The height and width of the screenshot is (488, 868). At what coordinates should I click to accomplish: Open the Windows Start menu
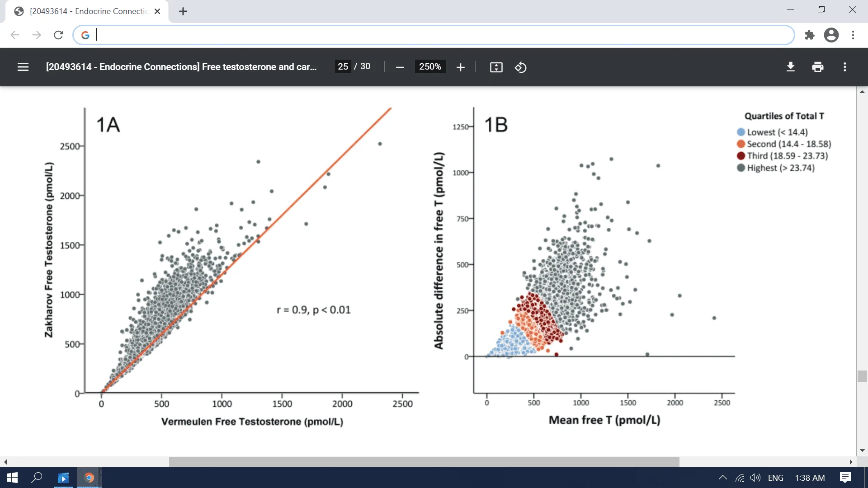pyautogui.click(x=12, y=478)
